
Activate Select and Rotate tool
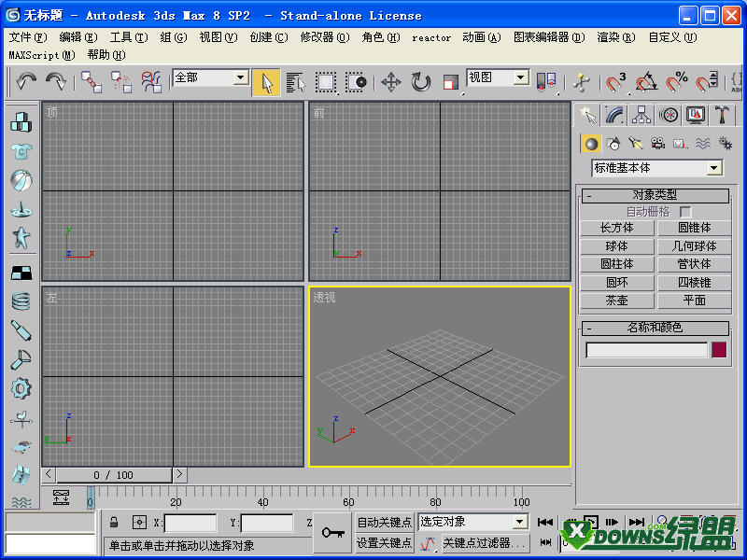[421, 82]
